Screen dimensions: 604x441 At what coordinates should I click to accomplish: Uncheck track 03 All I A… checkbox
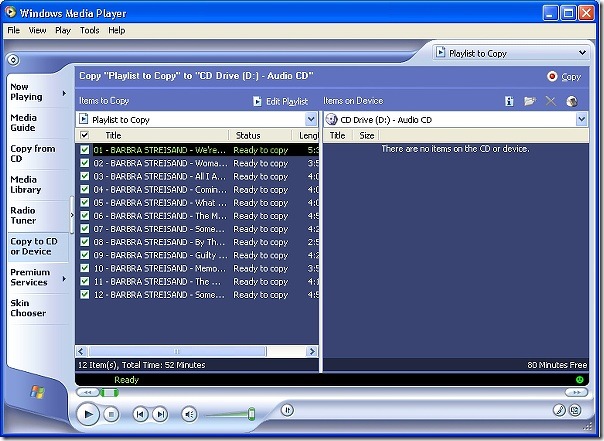[84, 176]
